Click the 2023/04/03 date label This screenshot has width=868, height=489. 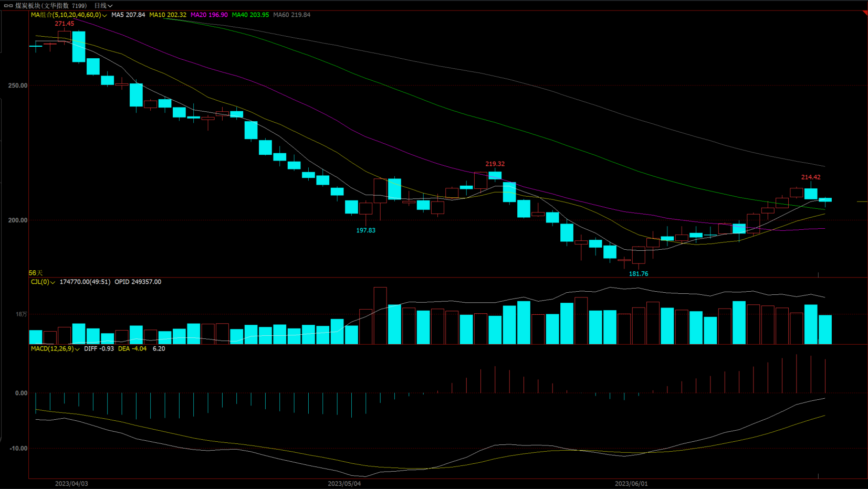pos(71,484)
